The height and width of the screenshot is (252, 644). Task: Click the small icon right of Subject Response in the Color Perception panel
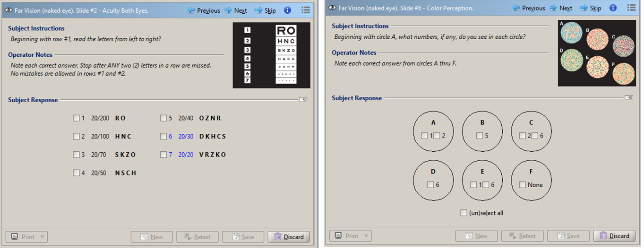click(x=628, y=98)
